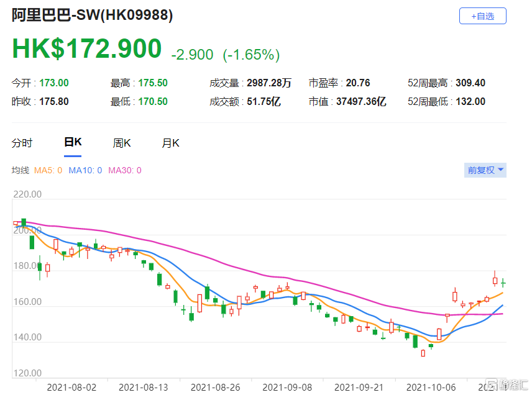The width and height of the screenshot is (532, 395).
Task: Select the 日K chart tab
Action: pyautogui.click(x=73, y=142)
